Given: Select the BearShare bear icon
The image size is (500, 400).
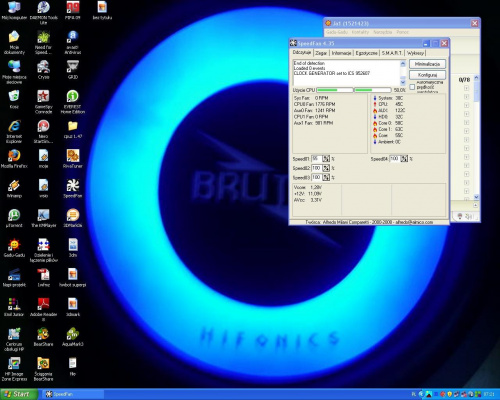Looking at the screenshot, I should pyautogui.click(x=43, y=337).
